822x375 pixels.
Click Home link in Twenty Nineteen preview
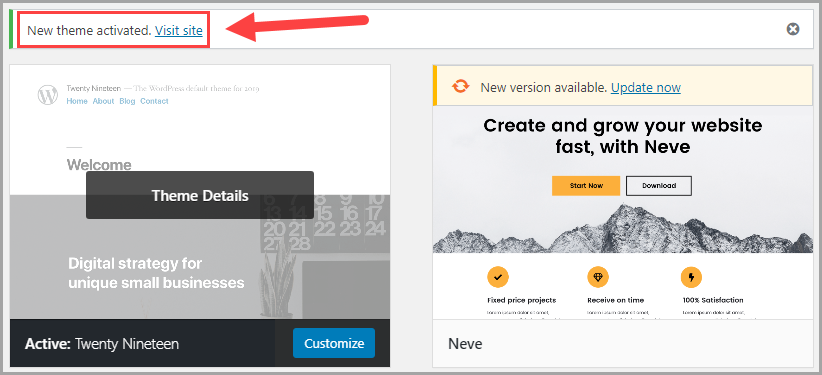[x=77, y=101]
